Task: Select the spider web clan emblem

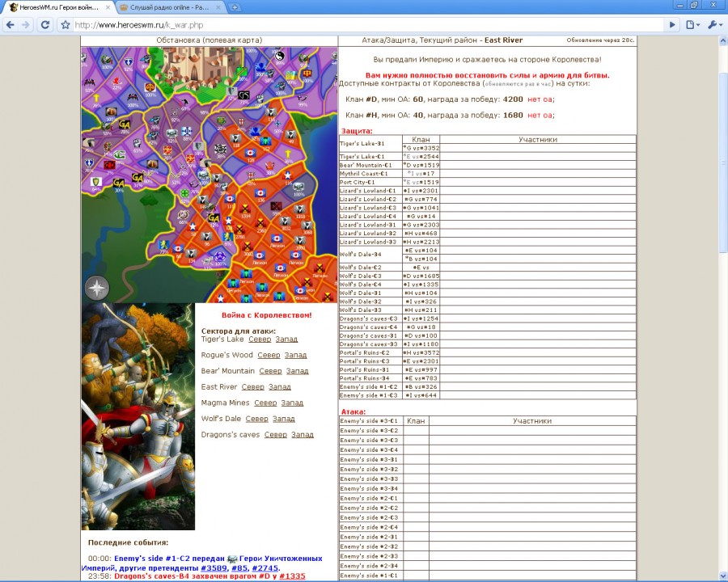Action: pos(221,149)
